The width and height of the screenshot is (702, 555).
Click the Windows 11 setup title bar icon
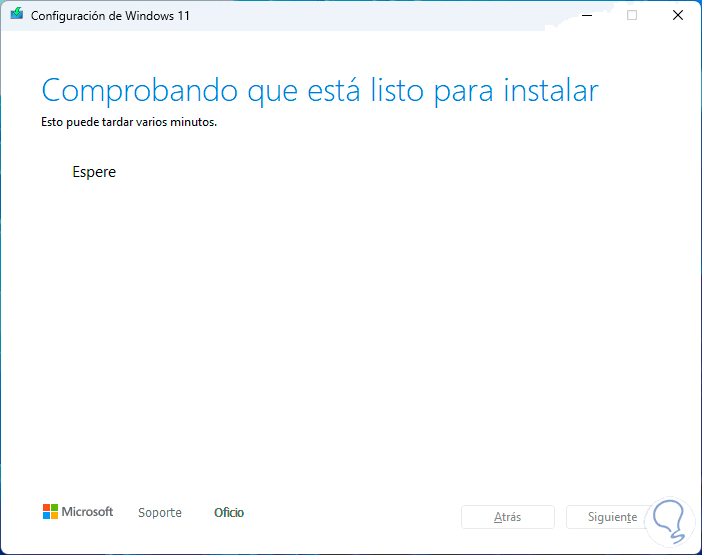click(17, 14)
